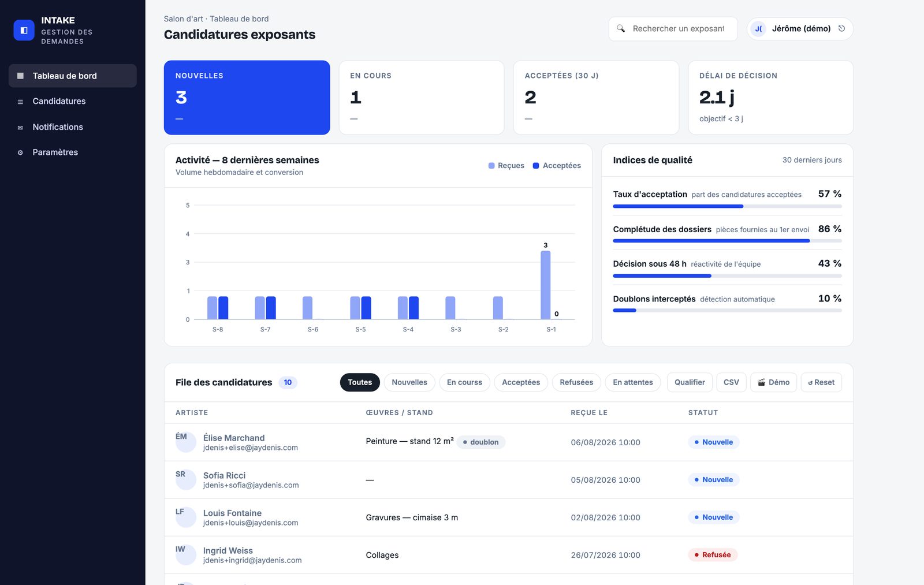
Task: Click the S-8 Acceptées bar in chart
Action: (223, 308)
